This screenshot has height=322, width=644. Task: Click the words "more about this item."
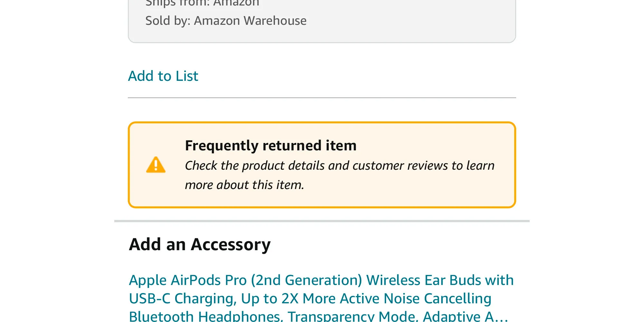(x=244, y=185)
